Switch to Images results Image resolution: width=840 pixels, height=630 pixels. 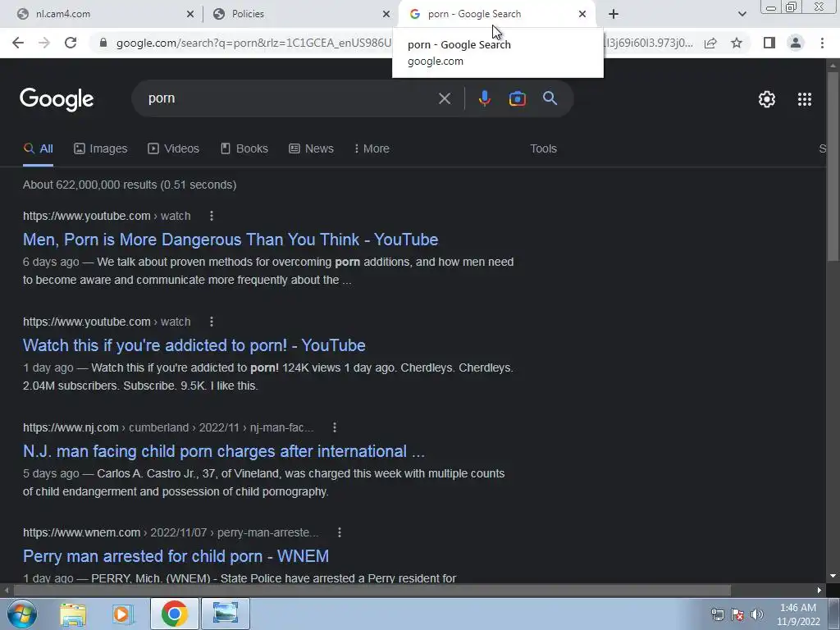[101, 149]
